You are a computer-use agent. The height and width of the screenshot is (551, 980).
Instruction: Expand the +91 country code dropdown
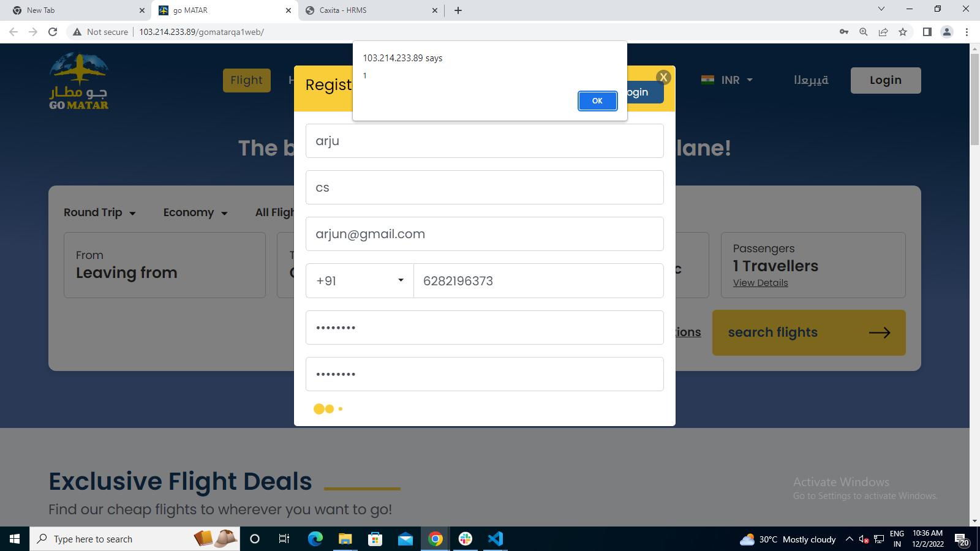(360, 281)
